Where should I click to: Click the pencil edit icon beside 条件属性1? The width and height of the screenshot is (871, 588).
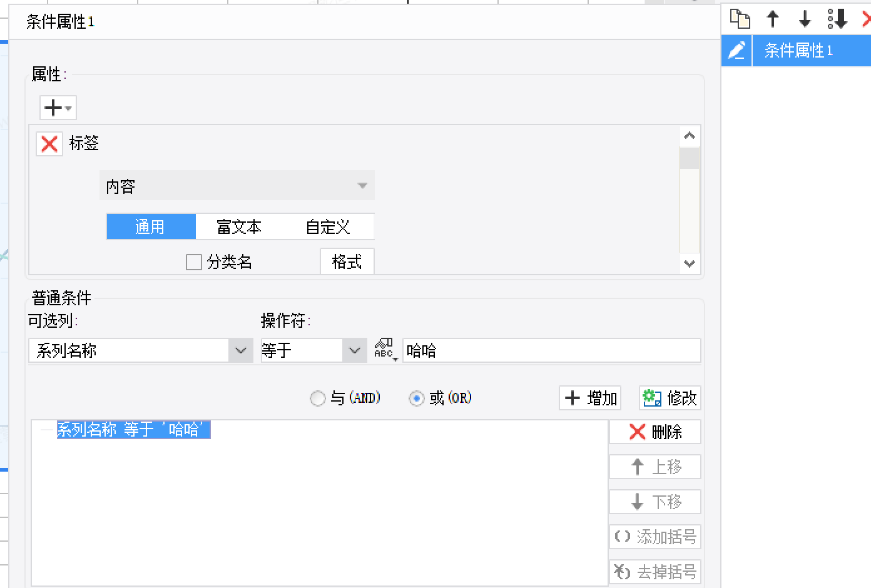coord(736,50)
